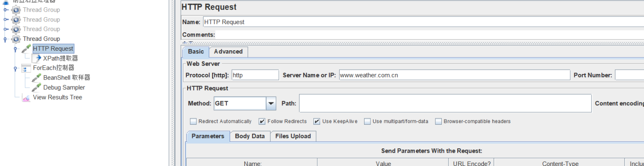Select the HTTP Request sampler pipette icon

coord(27,49)
